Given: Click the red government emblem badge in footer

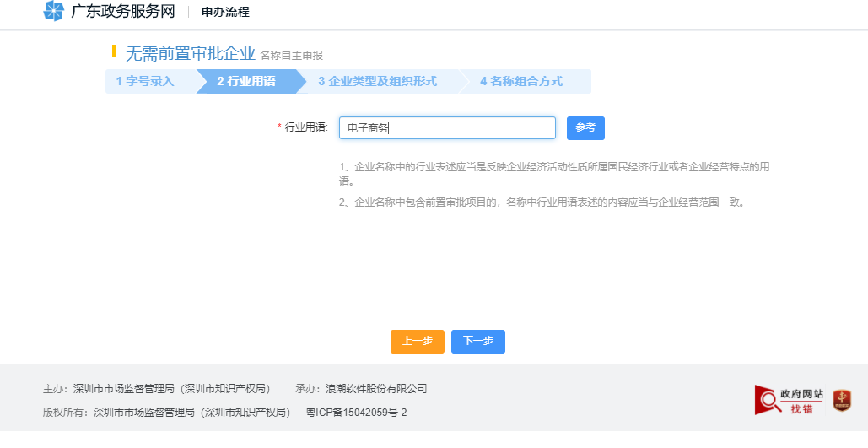Looking at the screenshot, I should (x=841, y=400).
